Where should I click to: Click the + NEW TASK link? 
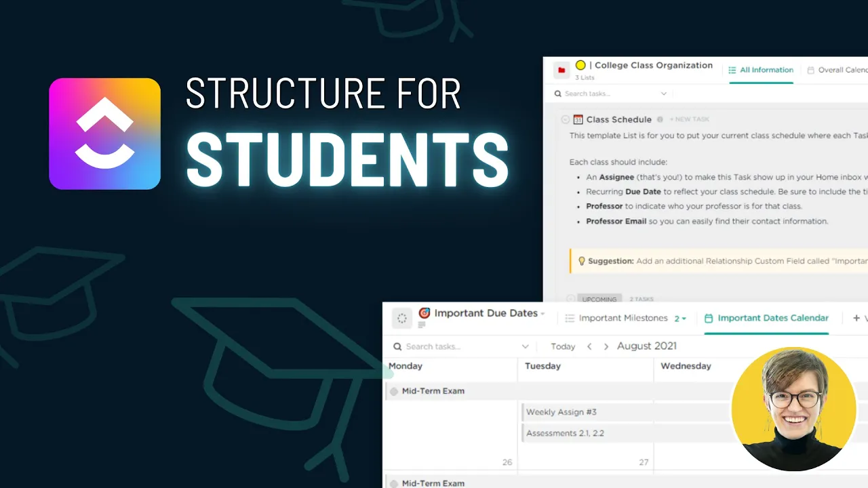click(690, 119)
